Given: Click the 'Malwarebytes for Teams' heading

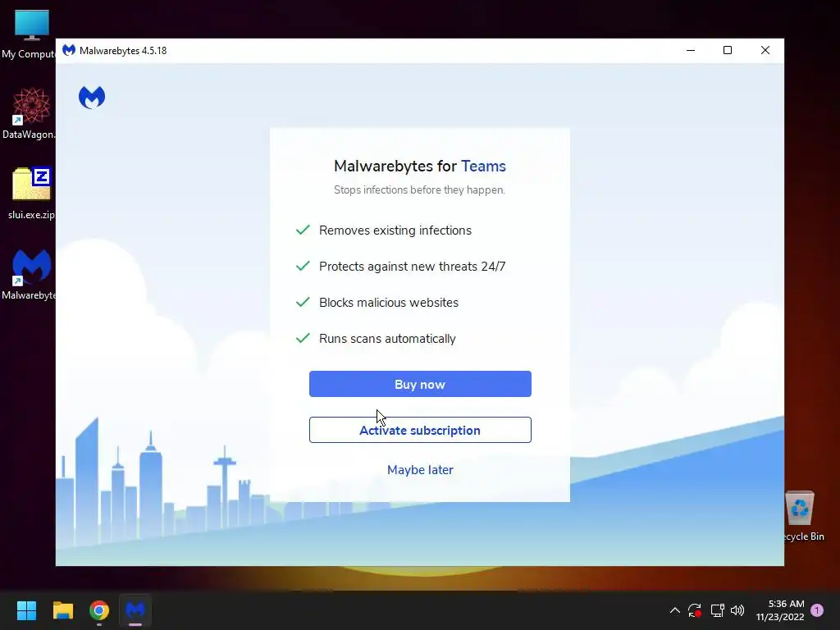Looking at the screenshot, I should [x=419, y=166].
